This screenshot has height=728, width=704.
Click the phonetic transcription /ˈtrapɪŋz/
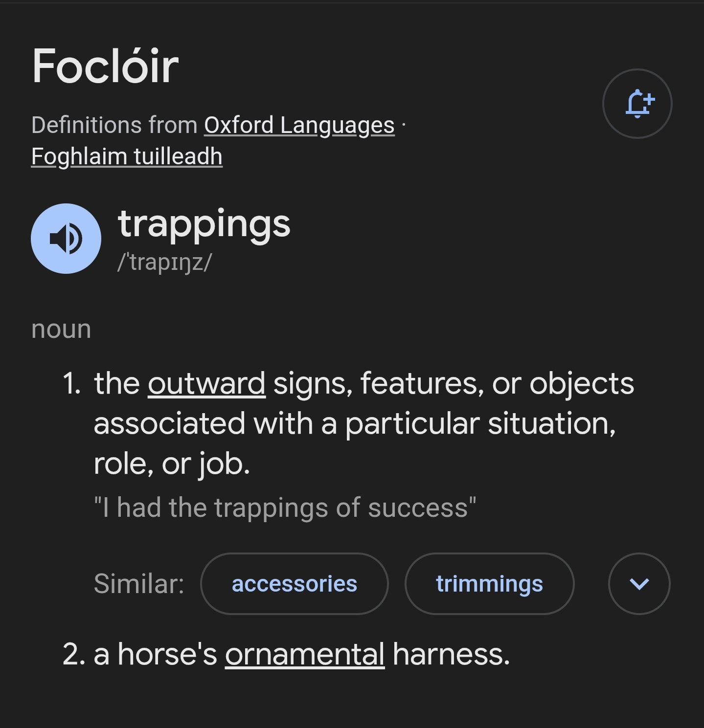(164, 262)
